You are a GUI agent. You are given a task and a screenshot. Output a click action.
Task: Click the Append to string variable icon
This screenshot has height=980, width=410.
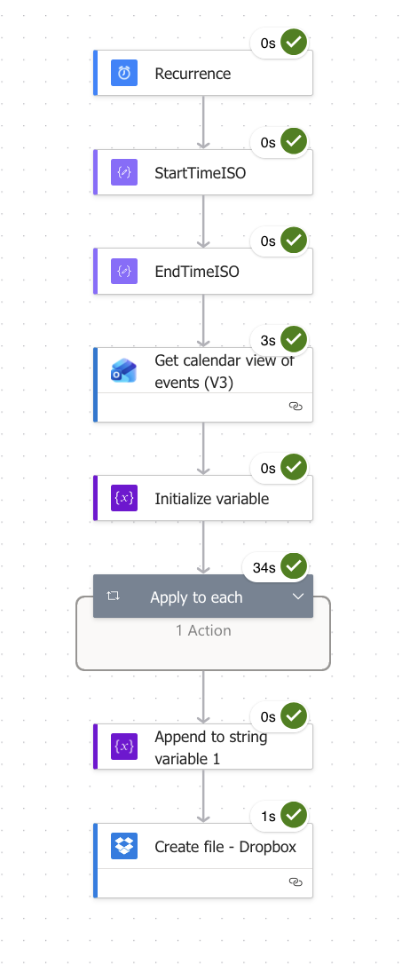click(124, 747)
